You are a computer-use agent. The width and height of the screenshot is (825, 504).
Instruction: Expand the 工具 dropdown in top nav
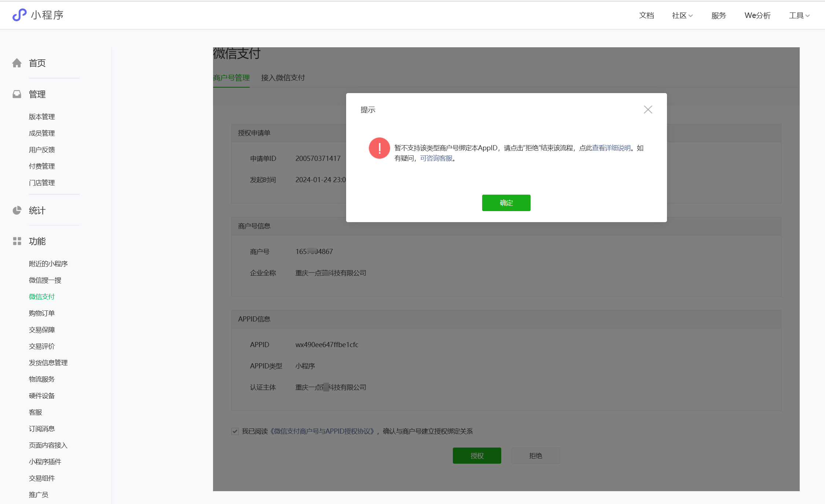click(x=799, y=15)
